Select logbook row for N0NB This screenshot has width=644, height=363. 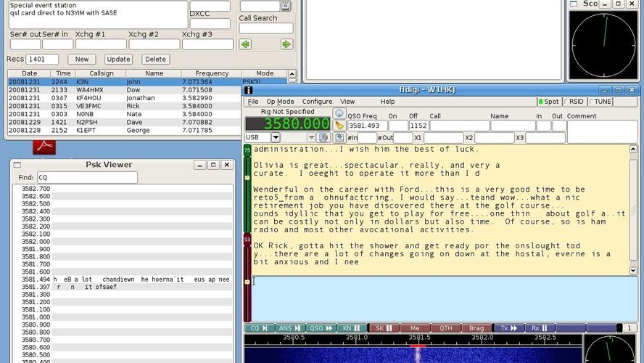tap(125, 114)
